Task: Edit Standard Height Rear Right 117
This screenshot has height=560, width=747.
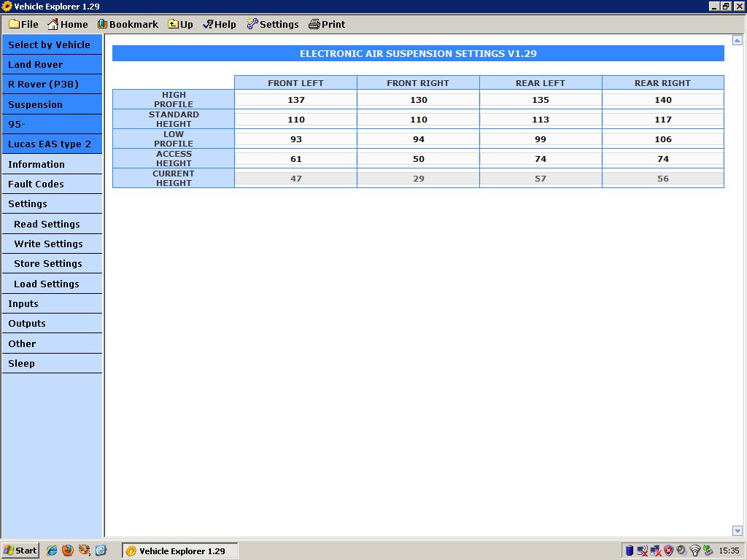Action: point(663,120)
